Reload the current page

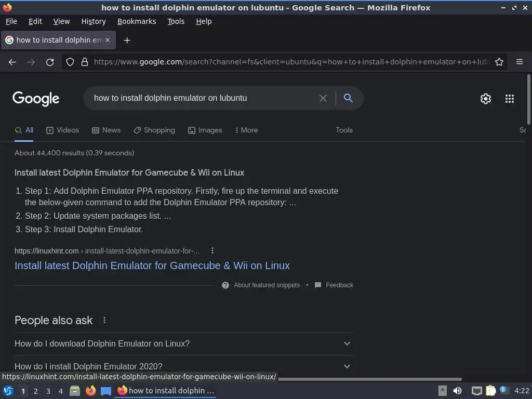pos(50,62)
